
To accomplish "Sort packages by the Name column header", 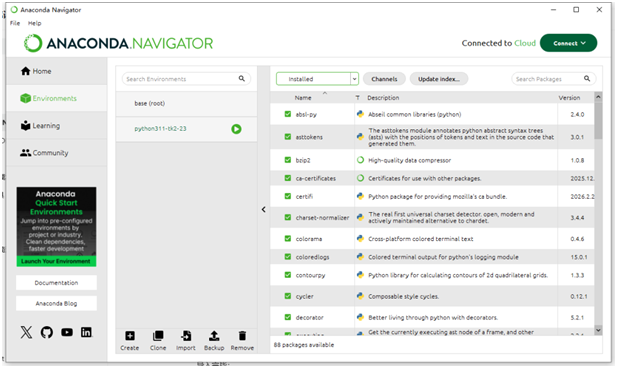I will (x=303, y=98).
